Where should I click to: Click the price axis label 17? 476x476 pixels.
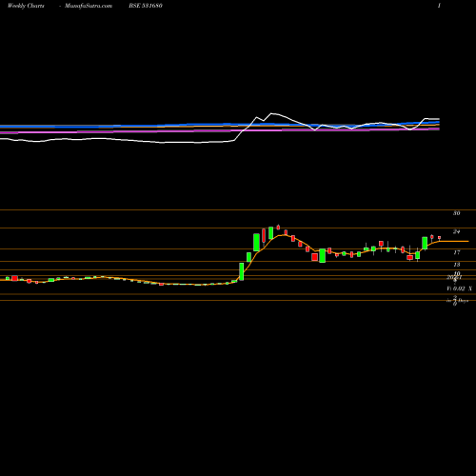click(x=457, y=252)
